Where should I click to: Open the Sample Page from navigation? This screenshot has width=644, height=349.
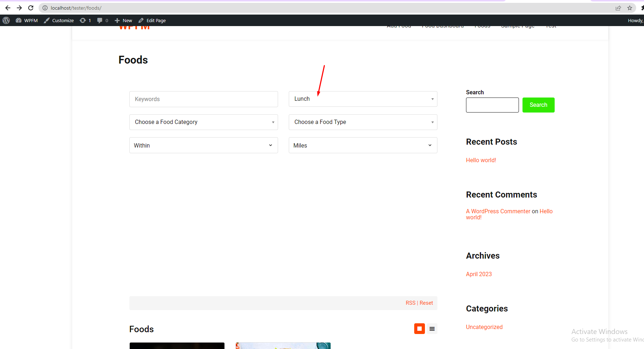click(517, 25)
